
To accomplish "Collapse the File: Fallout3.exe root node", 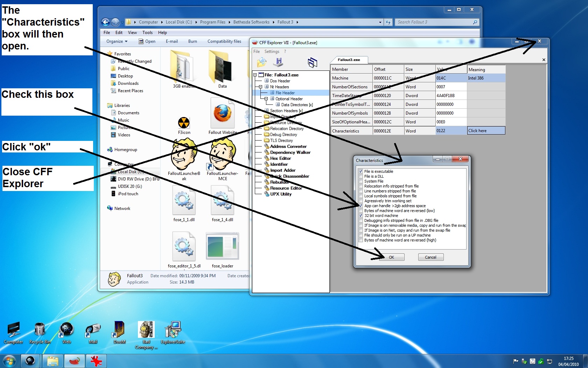I will pyautogui.click(x=255, y=75).
